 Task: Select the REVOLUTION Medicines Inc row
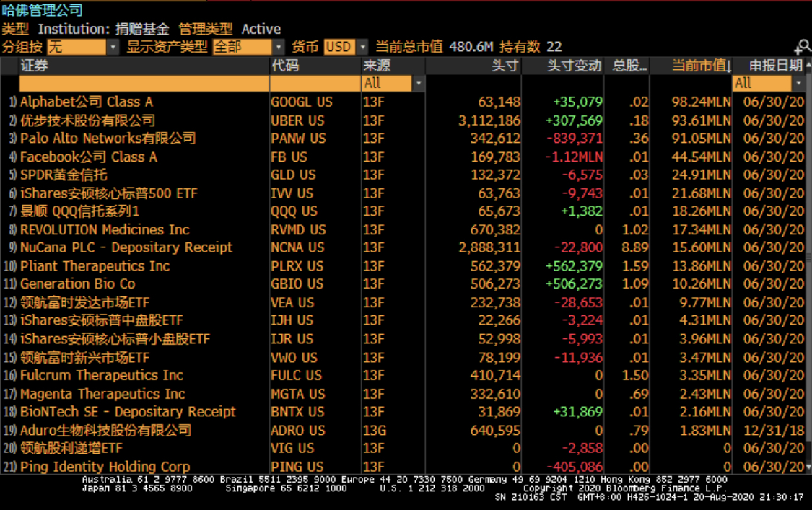404,229
